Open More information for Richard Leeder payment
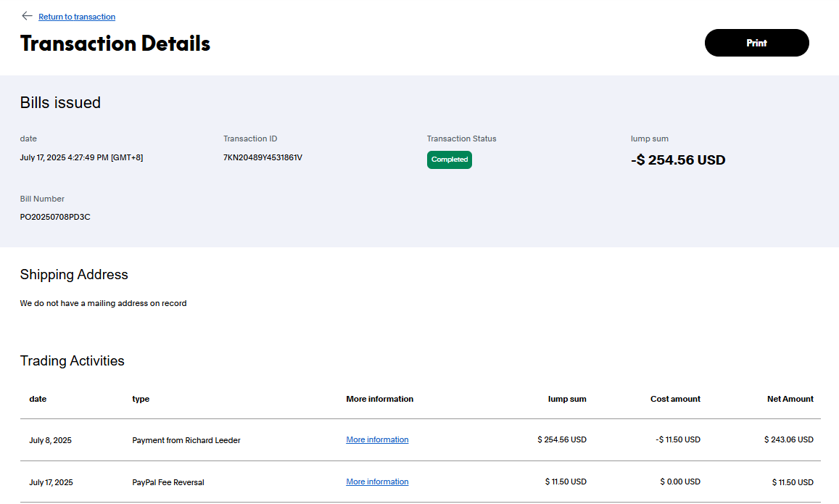 [377, 439]
